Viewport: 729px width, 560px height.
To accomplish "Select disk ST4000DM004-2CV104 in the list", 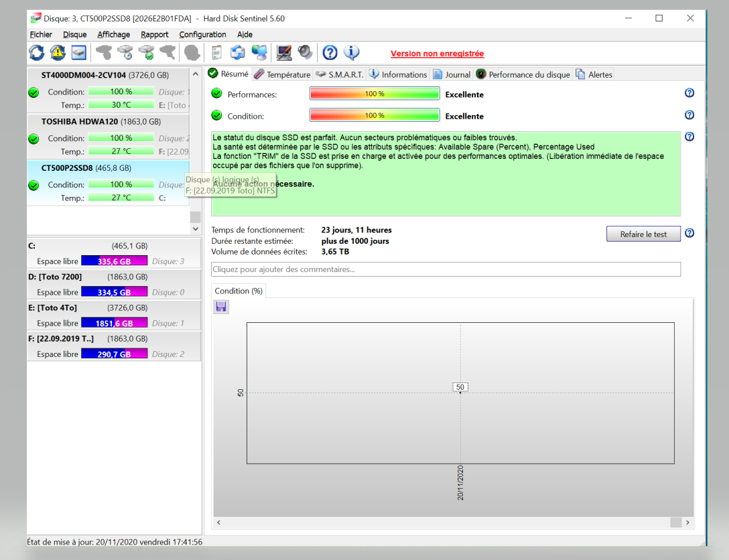I will coord(109,90).
